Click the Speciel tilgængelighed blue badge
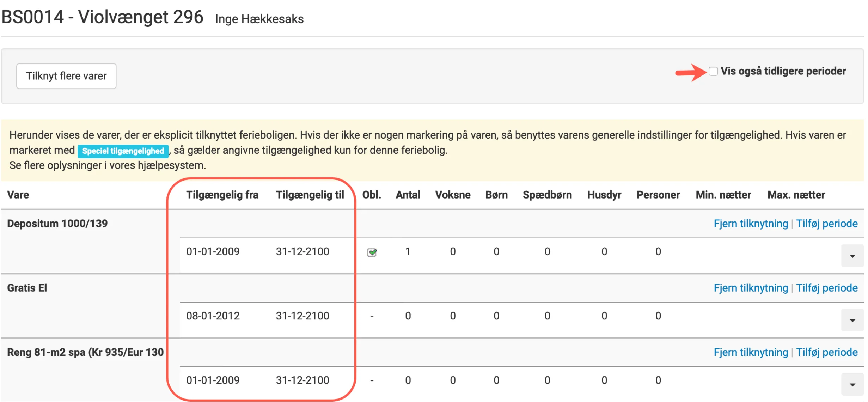The image size is (868, 402). coord(123,151)
